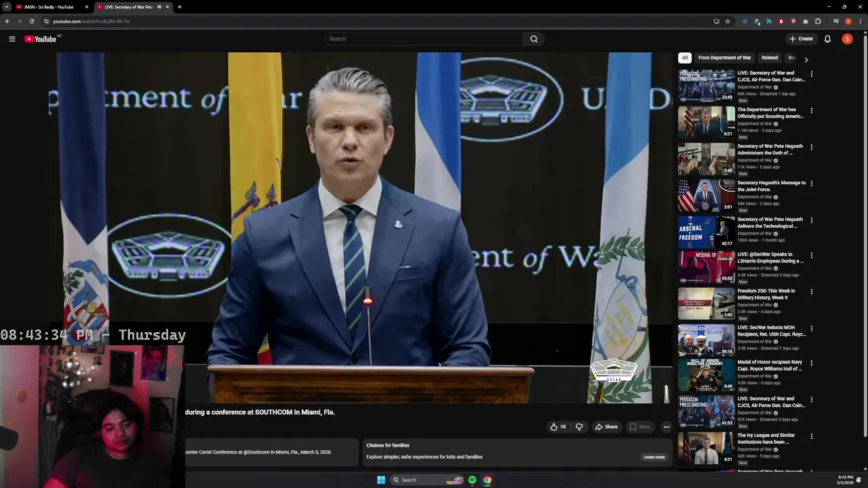The image size is (868, 488).
Task: Share this video
Action: (x=606, y=427)
